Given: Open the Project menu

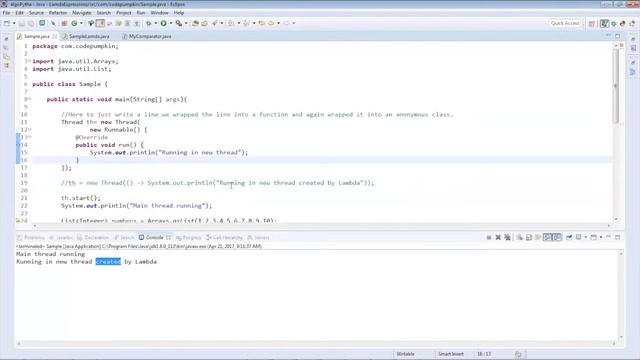Looking at the screenshot, I should 124,13.
